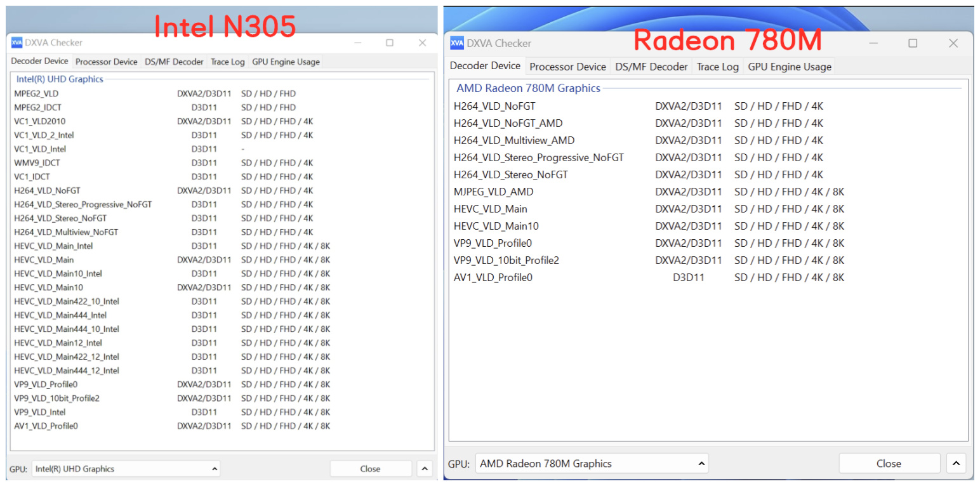980x486 pixels.
Task: Switch to Decoder Device tab in Intel window
Action: point(39,62)
